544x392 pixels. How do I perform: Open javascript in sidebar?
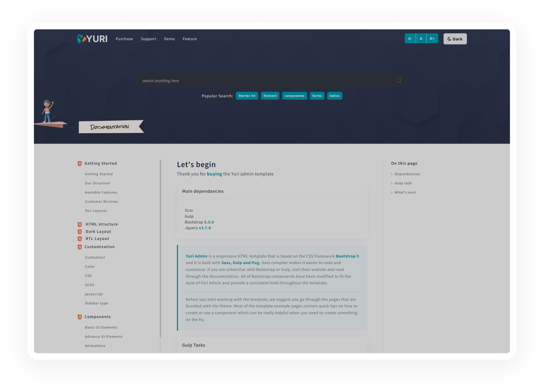(94, 294)
